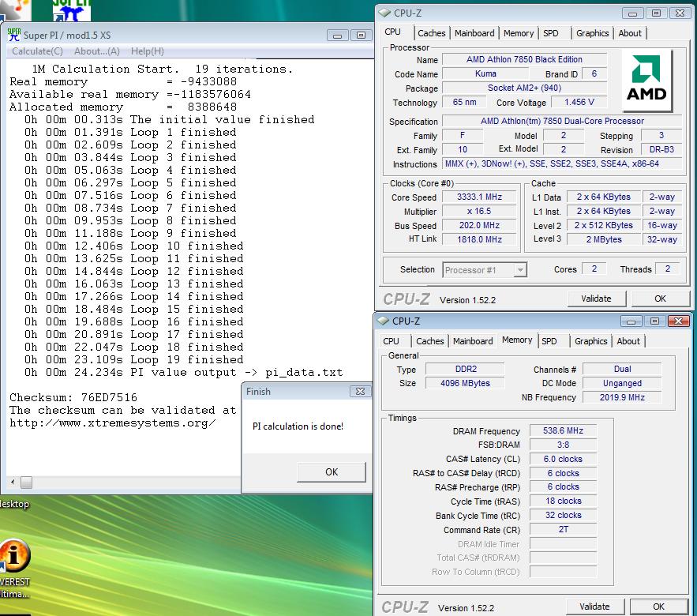697x616 pixels.
Task: Click Super PI horizontal scrollbar left arrow
Action: pyautogui.click(x=13, y=482)
